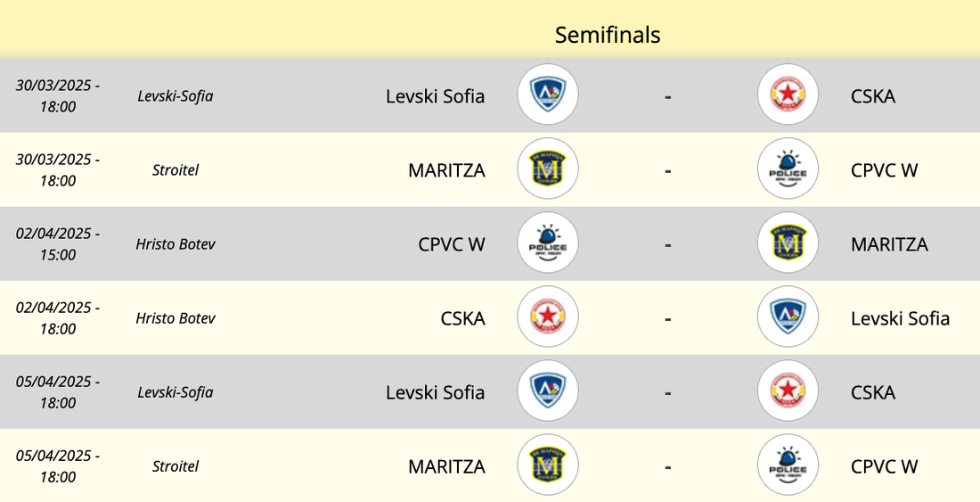Screen dimensions: 980x502
Task: Click CPVC W logo in 02/04 15:00 match
Action: 548,243
